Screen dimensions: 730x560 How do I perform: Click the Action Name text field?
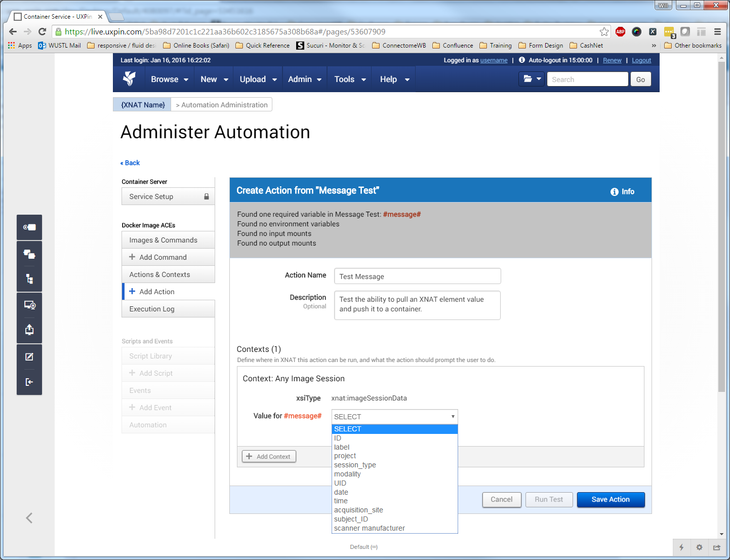(x=417, y=276)
